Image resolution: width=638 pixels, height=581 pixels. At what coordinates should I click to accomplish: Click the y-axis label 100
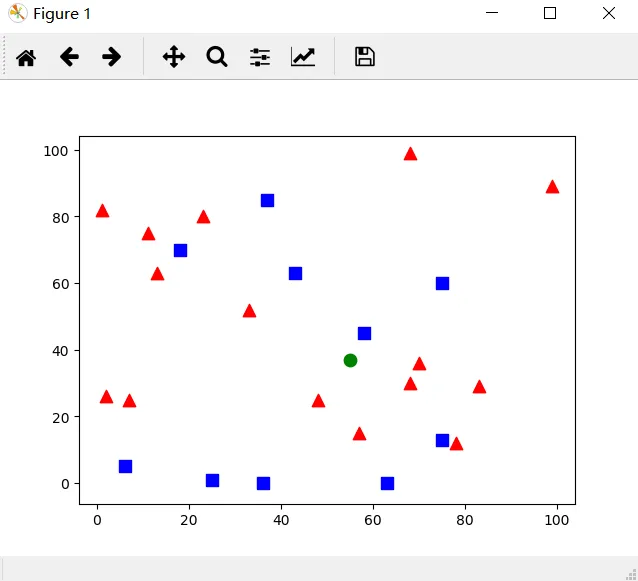tap(55, 151)
